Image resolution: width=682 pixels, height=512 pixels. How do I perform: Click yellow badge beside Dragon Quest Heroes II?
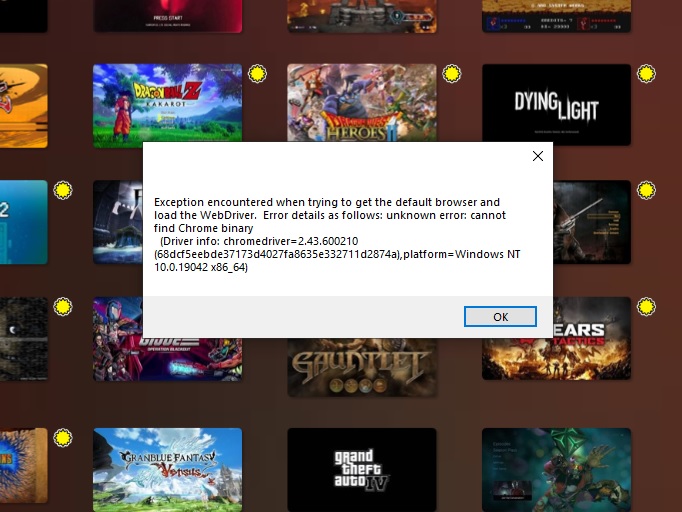[x=452, y=74]
